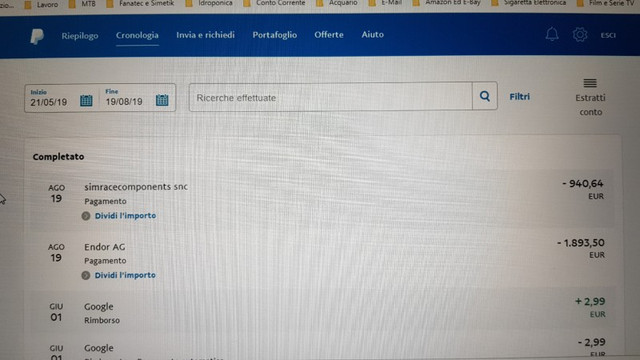Click the PayPal logo icon
Screen dimensions: 640x360
click(x=37, y=36)
